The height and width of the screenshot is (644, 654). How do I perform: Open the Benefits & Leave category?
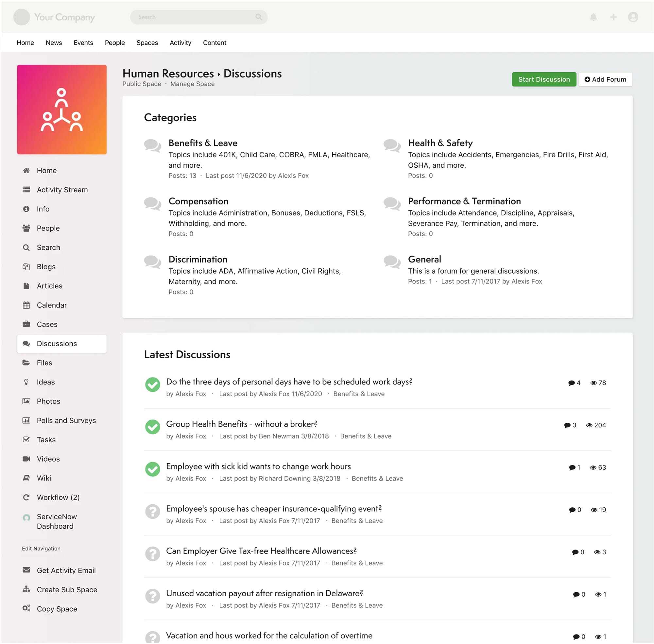pyautogui.click(x=203, y=143)
